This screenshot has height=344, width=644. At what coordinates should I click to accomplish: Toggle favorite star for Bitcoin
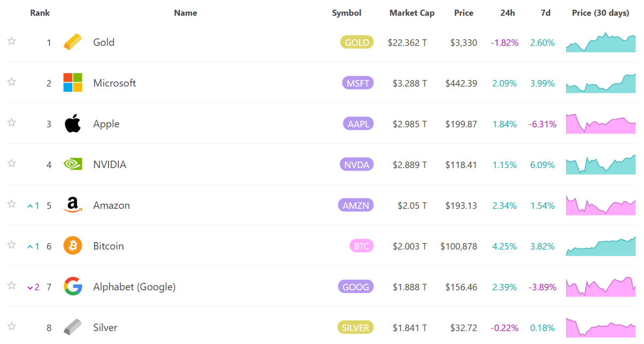pyautogui.click(x=12, y=245)
